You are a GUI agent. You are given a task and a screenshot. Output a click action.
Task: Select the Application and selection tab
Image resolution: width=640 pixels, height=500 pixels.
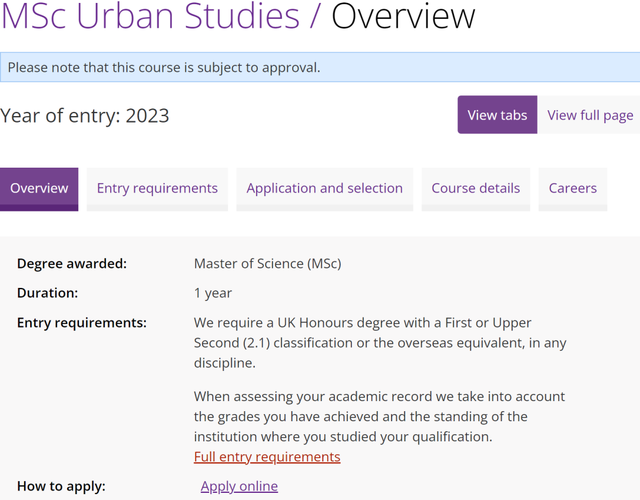324,188
